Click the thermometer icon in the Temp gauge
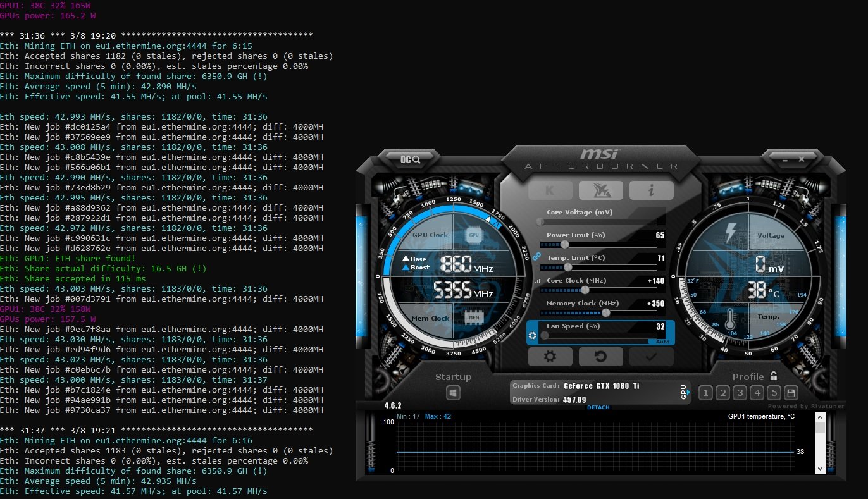 (x=729, y=317)
